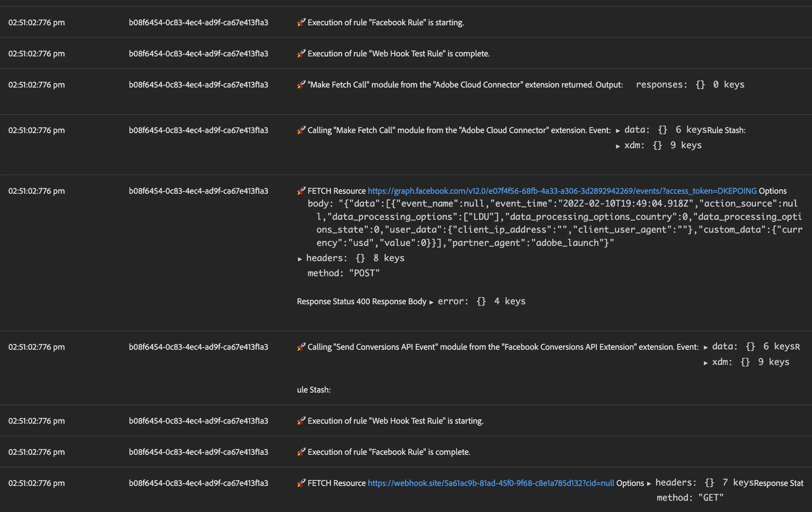Click rocket icon beside 'Facebook Rule is starting'
Image resolution: width=812 pixels, height=512 pixels.
click(x=301, y=22)
